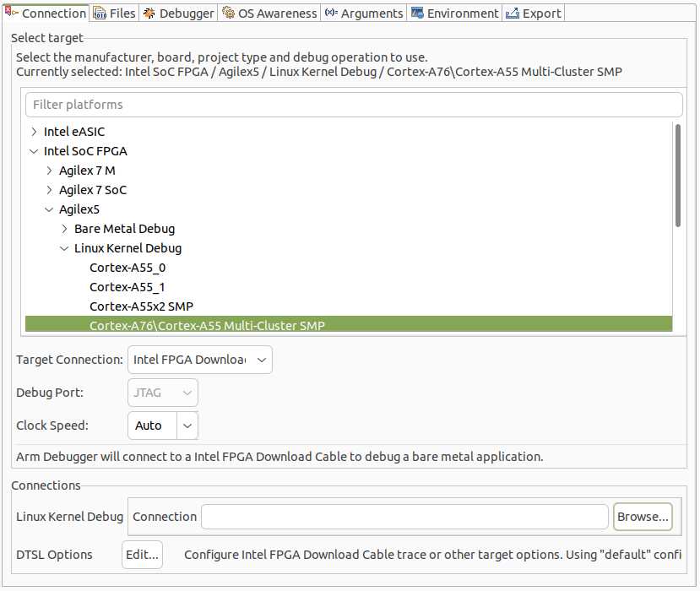Click the Files tab icon
Image resolution: width=700 pixels, height=591 pixels.
tap(100, 14)
